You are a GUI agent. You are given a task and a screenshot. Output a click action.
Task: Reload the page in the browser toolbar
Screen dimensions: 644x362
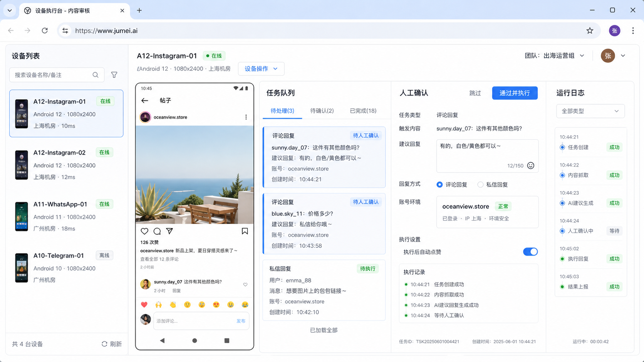coord(45,31)
